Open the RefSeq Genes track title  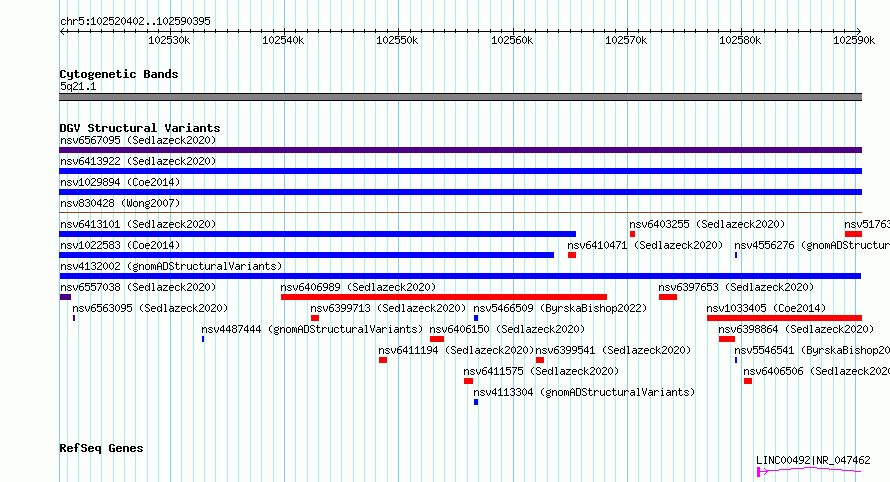tap(101, 448)
